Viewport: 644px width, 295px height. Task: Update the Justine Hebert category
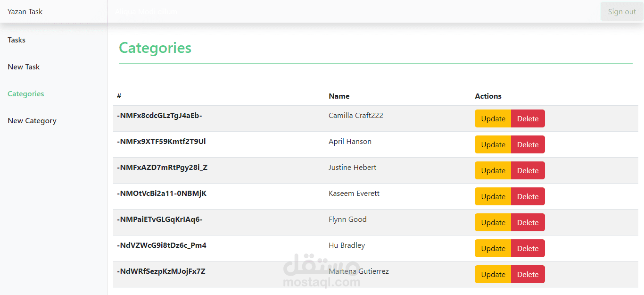click(493, 171)
